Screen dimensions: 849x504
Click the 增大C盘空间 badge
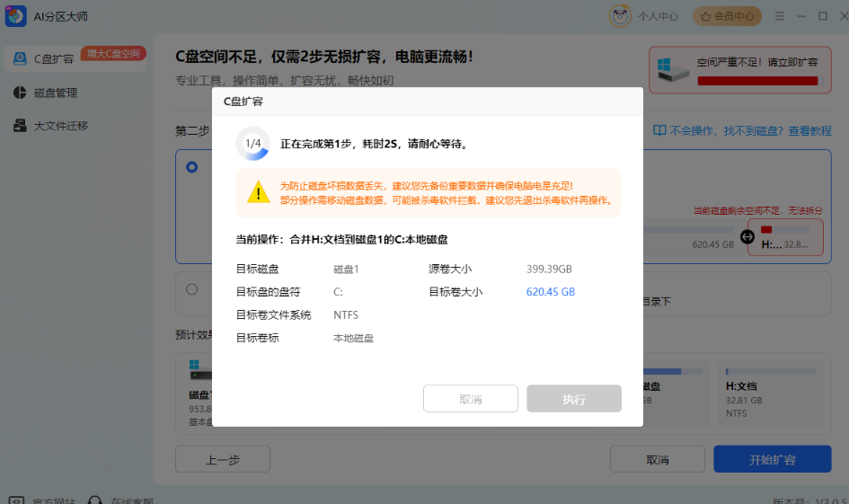pyautogui.click(x=113, y=54)
